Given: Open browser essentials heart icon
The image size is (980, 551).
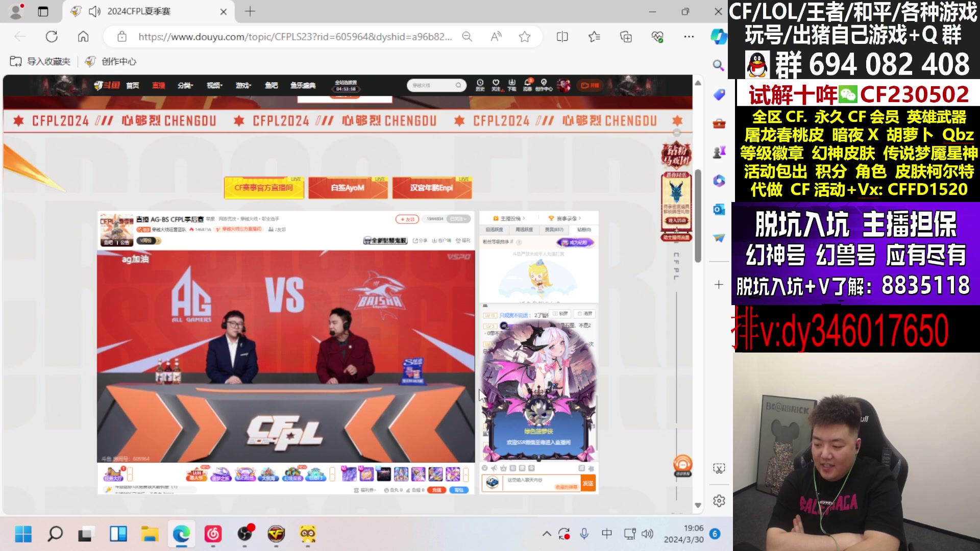Looking at the screenshot, I should [x=657, y=37].
